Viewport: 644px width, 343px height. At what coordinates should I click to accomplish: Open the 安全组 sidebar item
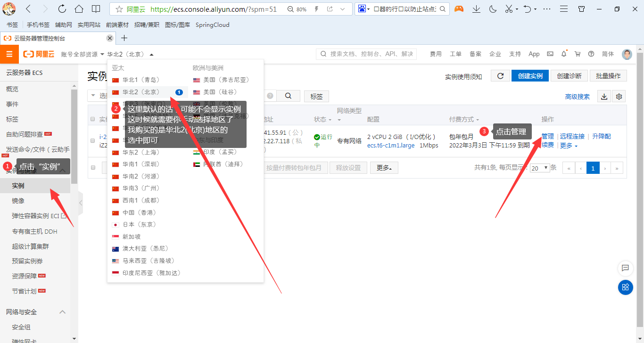[x=21, y=327]
